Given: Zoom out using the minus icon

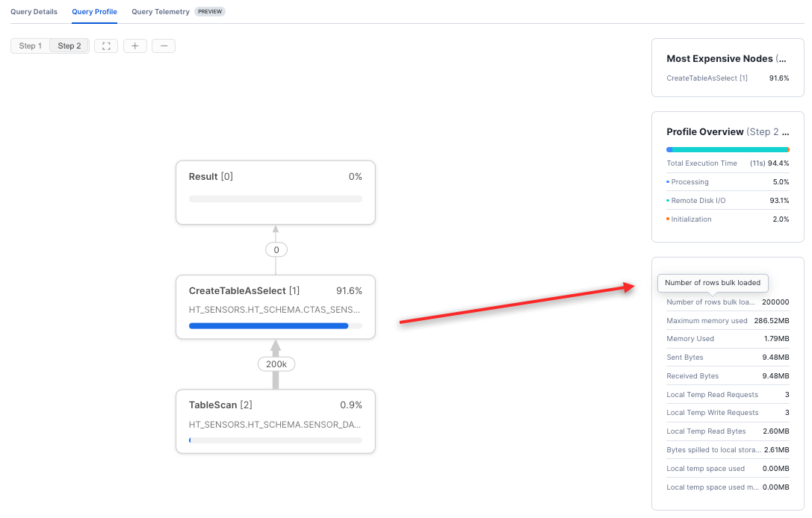Looking at the screenshot, I should click(163, 46).
